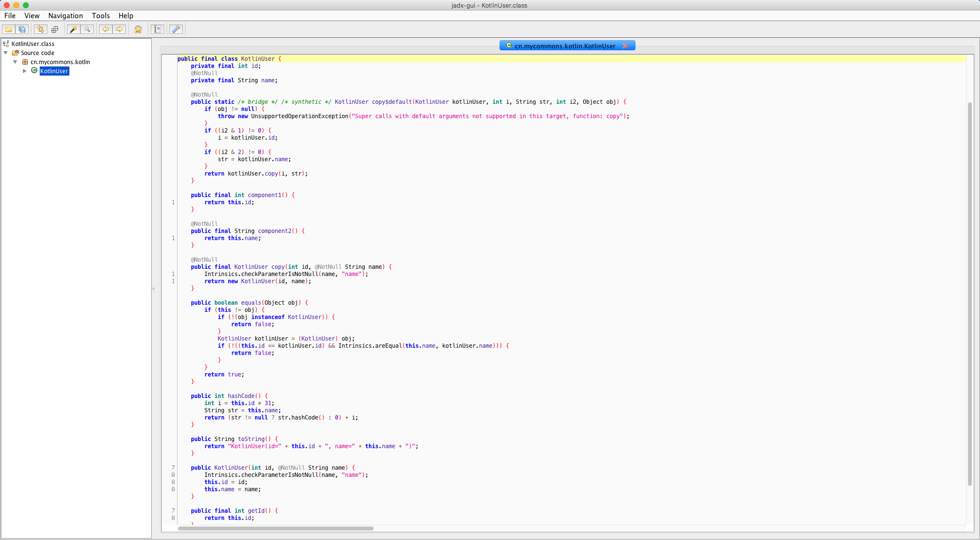Expand the KotlinUser class node
Image resolution: width=980 pixels, height=540 pixels.
pos(24,71)
